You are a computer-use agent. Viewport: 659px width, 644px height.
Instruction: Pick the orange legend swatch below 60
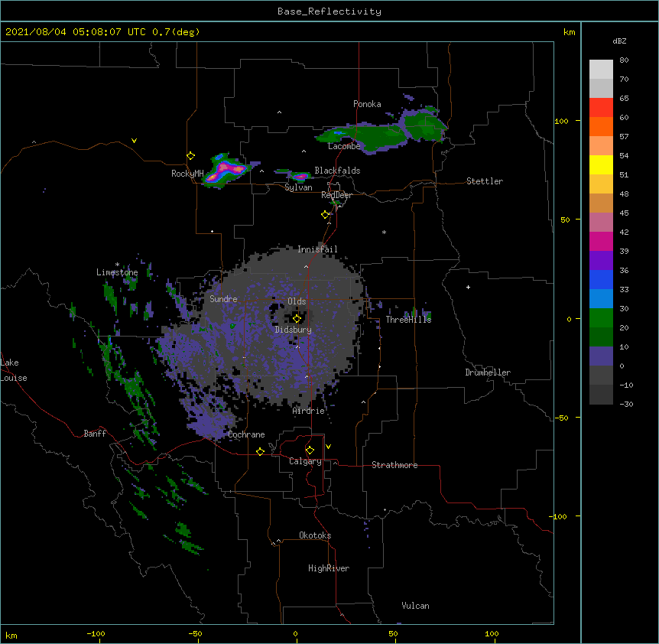pyautogui.click(x=601, y=126)
